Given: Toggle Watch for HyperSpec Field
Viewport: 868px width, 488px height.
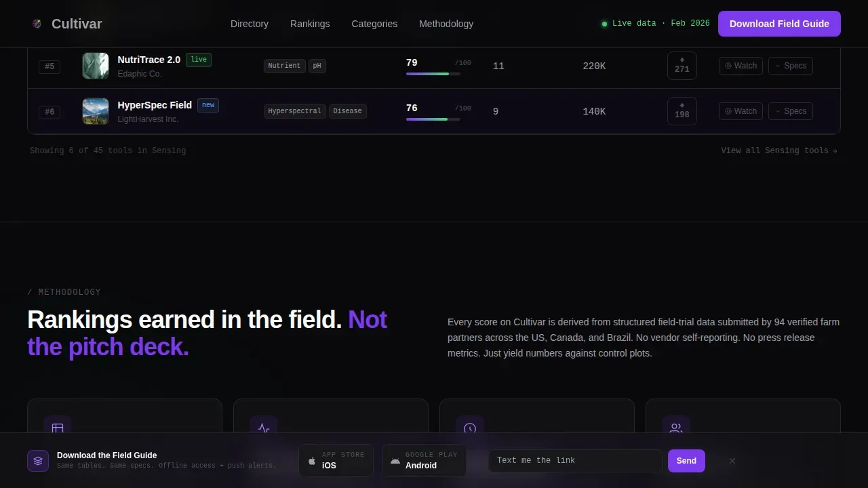Looking at the screenshot, I should click(741, 111).
